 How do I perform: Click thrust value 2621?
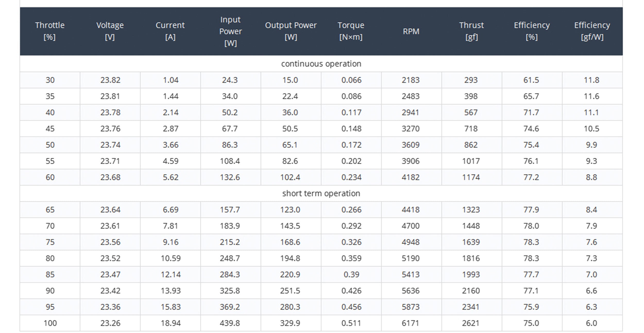(471, 323)
